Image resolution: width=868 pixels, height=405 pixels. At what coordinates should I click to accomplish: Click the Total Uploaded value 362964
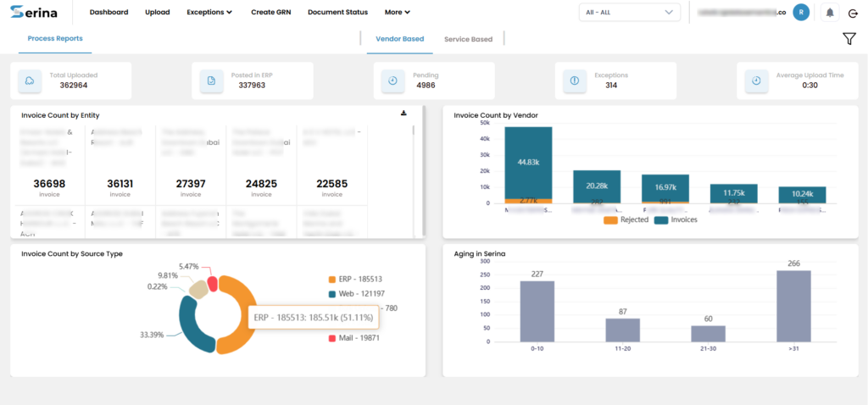click(x=74, y=86)
